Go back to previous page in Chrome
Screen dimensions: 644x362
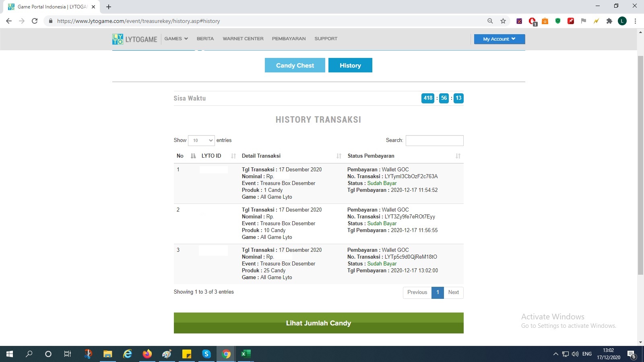pos(9,21)
